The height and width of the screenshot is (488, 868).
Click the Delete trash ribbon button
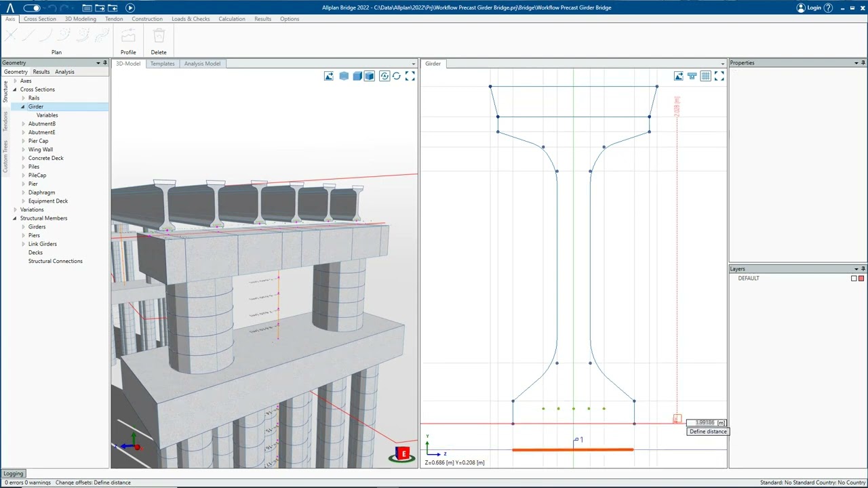(159, 41)
